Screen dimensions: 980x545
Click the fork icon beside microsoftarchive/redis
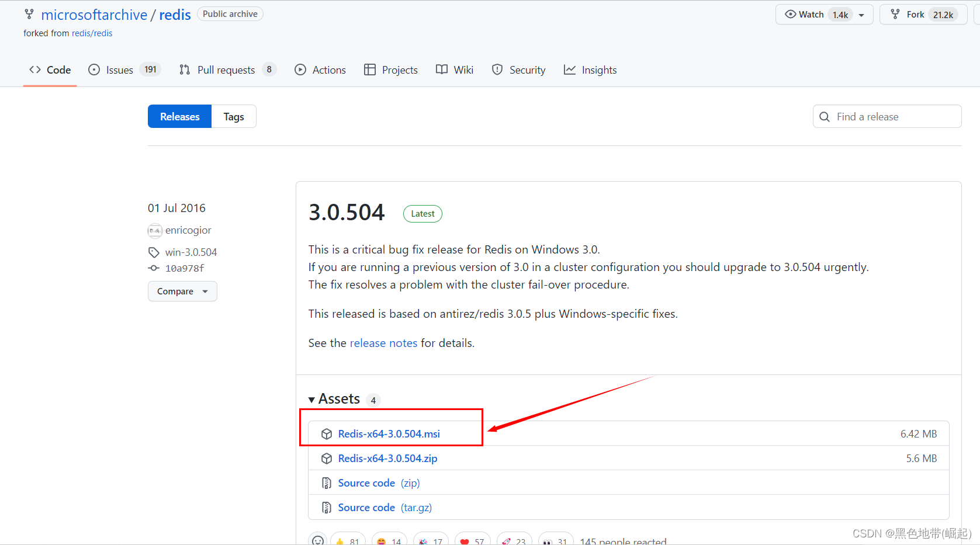coord(29,14)
